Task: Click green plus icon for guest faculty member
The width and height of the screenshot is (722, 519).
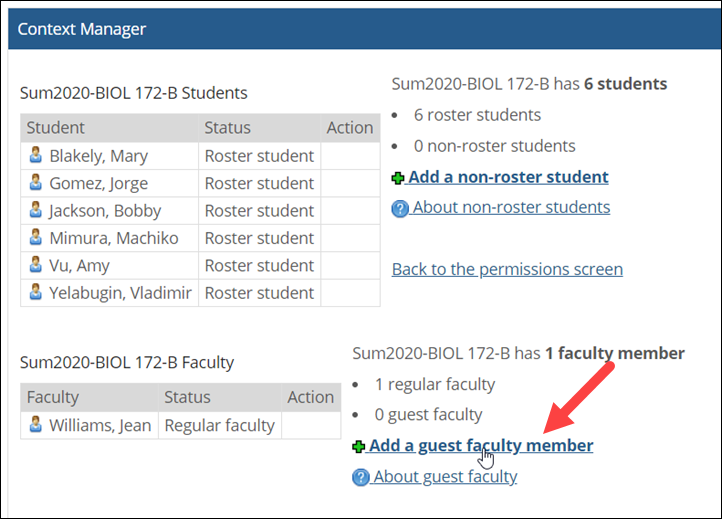Action: tap(358, 446)
